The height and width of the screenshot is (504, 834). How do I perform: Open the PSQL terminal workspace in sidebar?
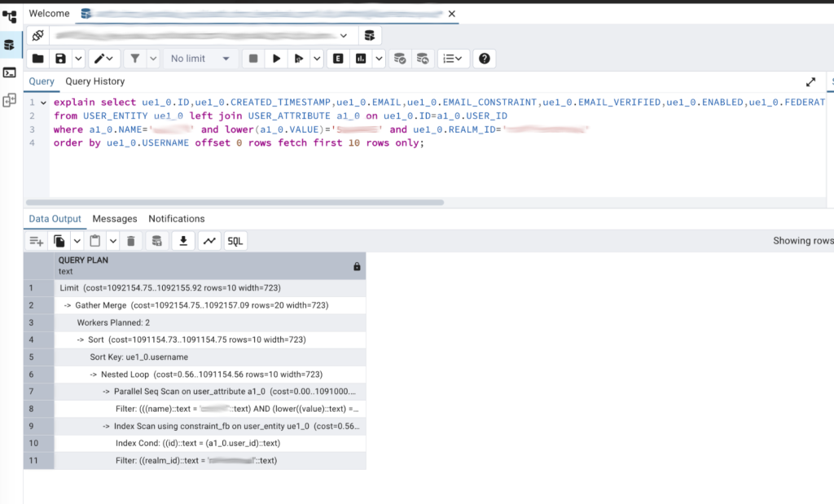coord(10,72)
